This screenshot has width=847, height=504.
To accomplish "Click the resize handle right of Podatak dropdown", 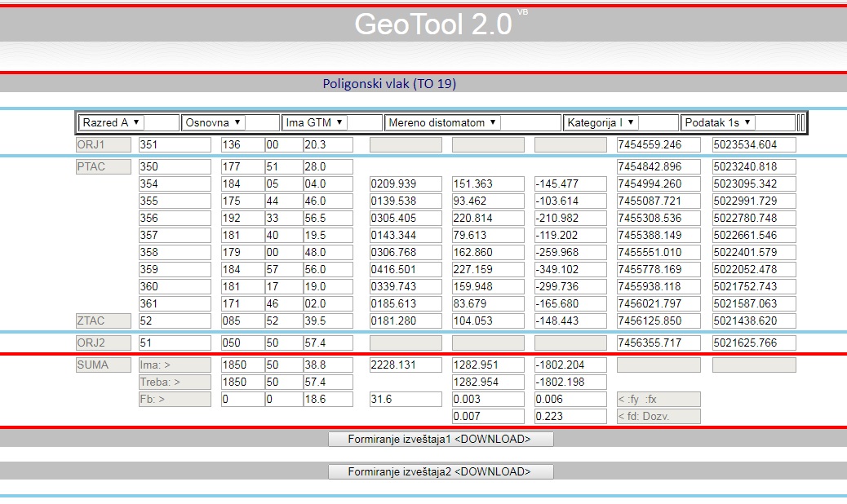I will 801,122.
